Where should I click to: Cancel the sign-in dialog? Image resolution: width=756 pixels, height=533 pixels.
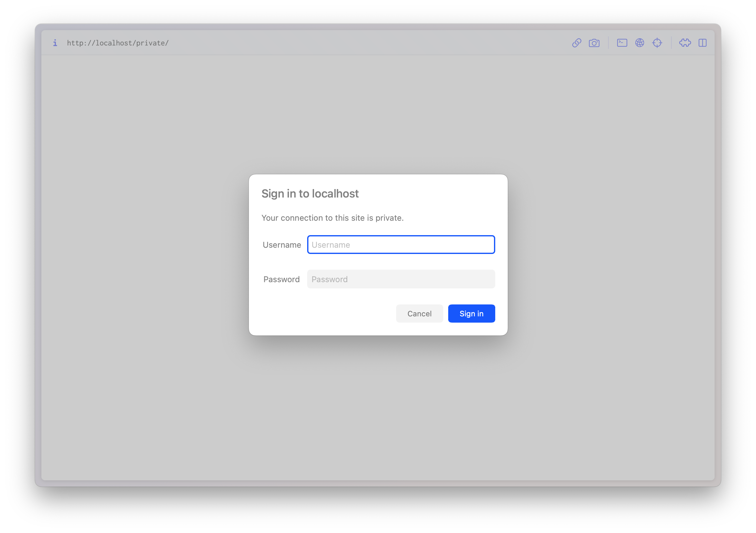pyautogui.click(x=419, y=313)
